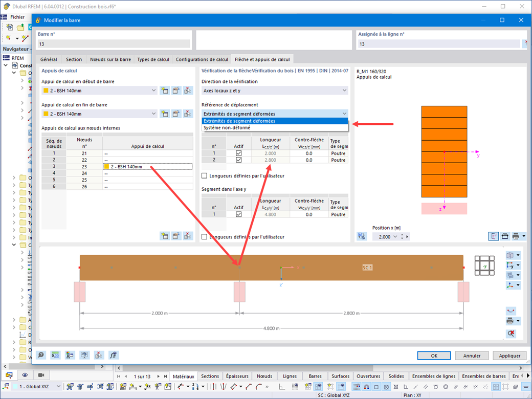The image size is (532, 399).
Task: Select 'Système non-déformé' option in list
Action: pos(275,127)
